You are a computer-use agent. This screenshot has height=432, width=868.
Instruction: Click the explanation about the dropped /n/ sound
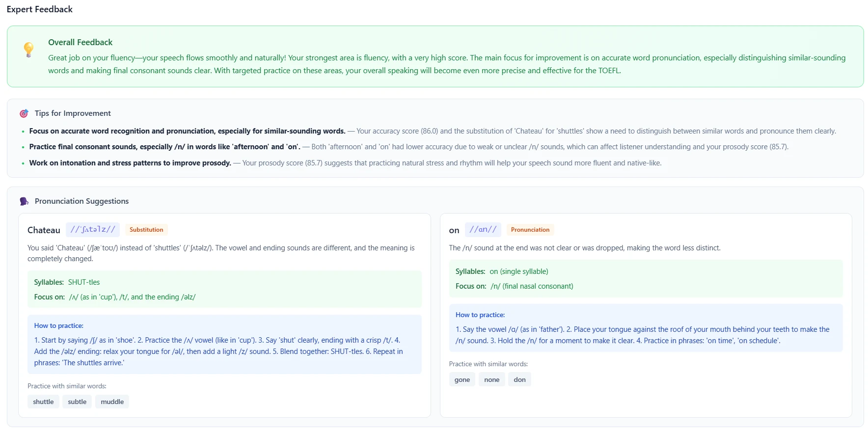[x=585, y=248]
